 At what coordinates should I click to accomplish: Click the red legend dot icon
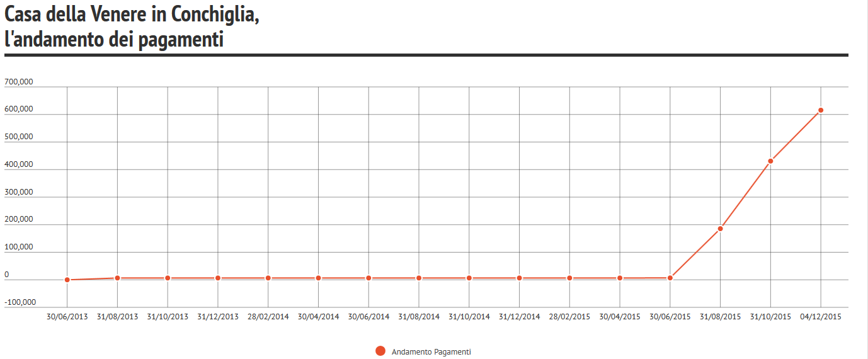pyautogui.click(x=380, y=351)
